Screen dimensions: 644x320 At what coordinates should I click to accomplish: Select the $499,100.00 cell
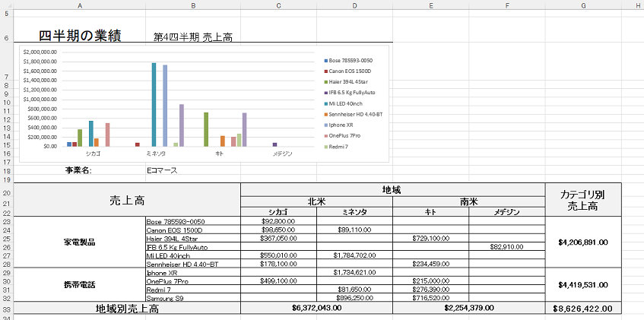pyautogui.click(x=278, y=281)
